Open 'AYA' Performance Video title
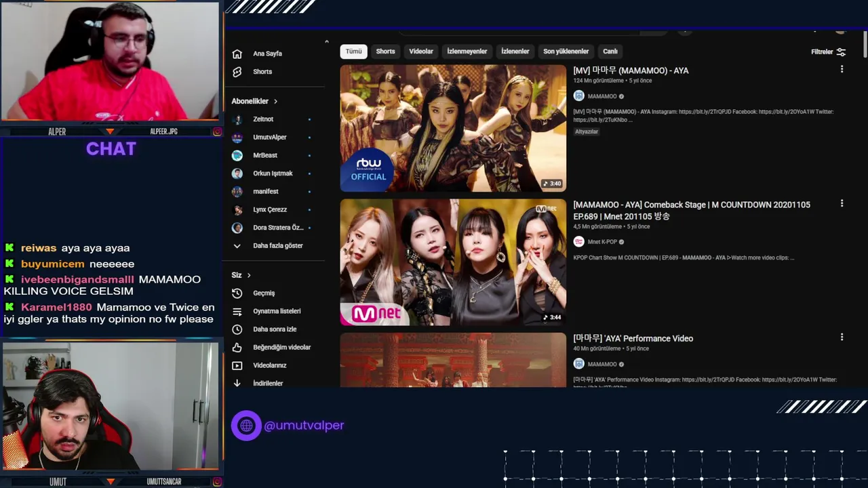The image size is (868, 488). tap(633, 338)
